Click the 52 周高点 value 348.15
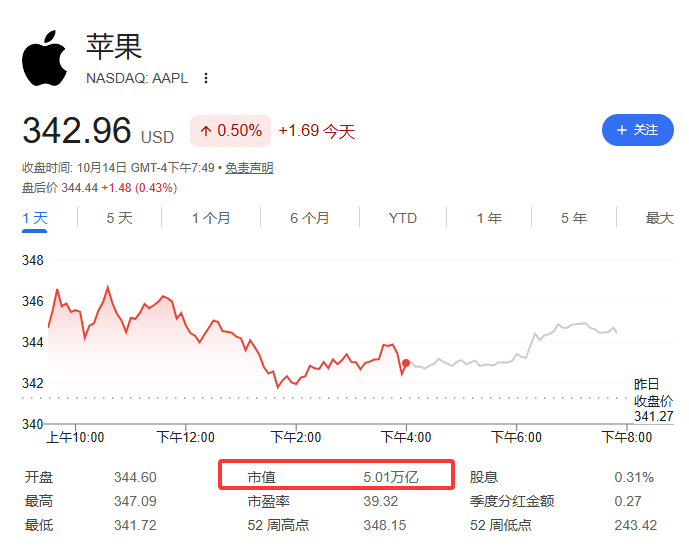This screenshot has width=689, height=558. point(384,525)
